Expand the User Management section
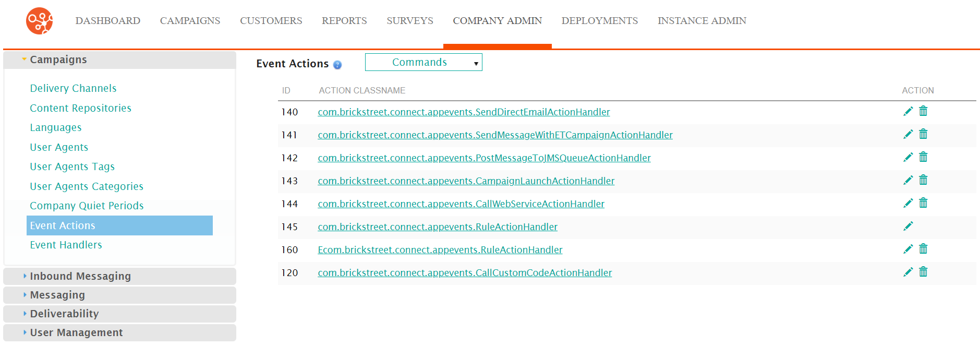 [119, 332]
